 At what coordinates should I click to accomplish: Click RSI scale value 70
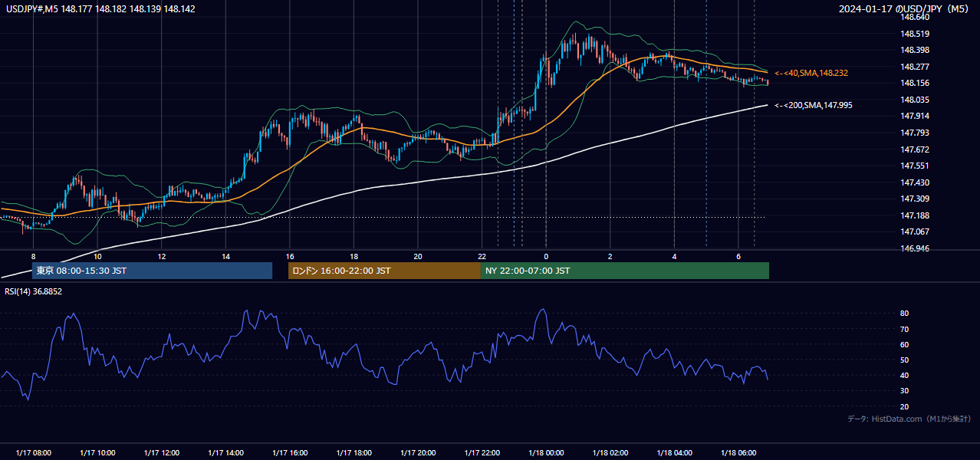click(904, 329)
